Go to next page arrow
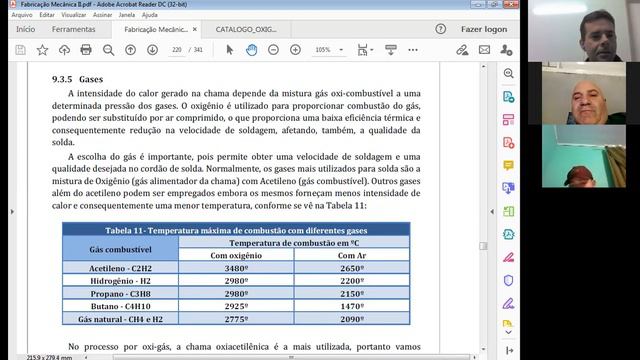 pyautogui.click(x=152, y=50)
